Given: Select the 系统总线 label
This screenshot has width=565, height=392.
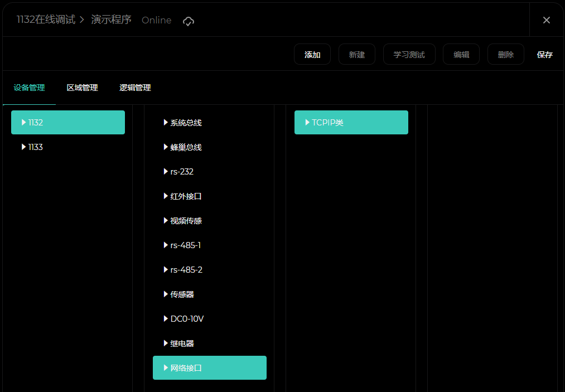Looking at the screenshot, I should pos(186,123).
